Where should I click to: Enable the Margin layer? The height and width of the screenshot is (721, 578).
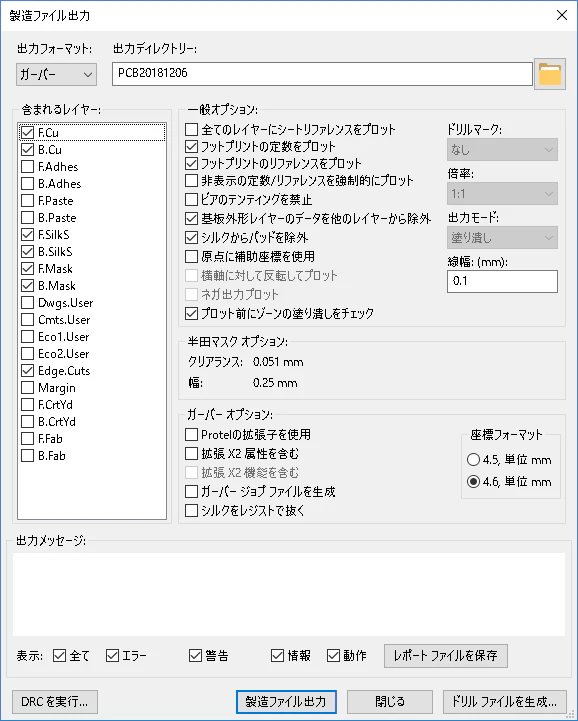click(x=28, y=388)
